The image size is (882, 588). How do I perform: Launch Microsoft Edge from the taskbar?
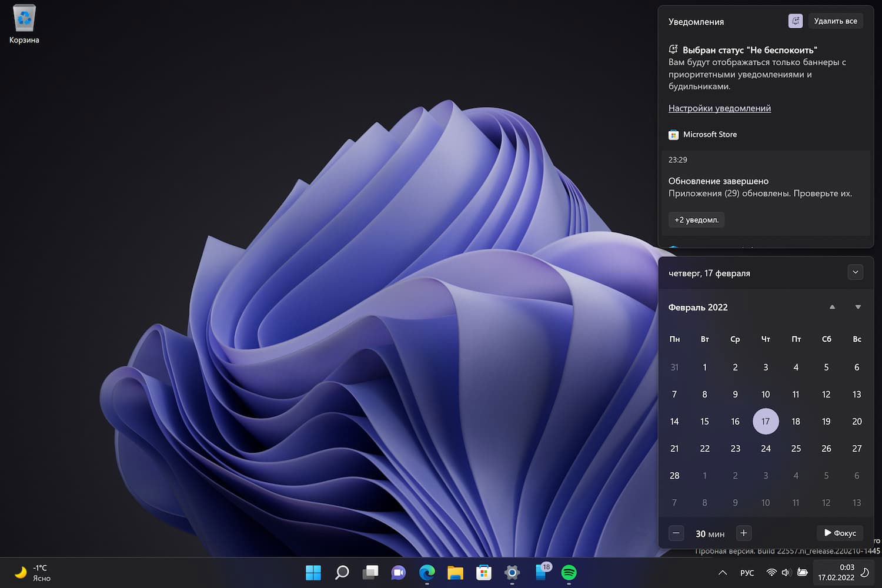pyautogui.click(x=427, y=572)
